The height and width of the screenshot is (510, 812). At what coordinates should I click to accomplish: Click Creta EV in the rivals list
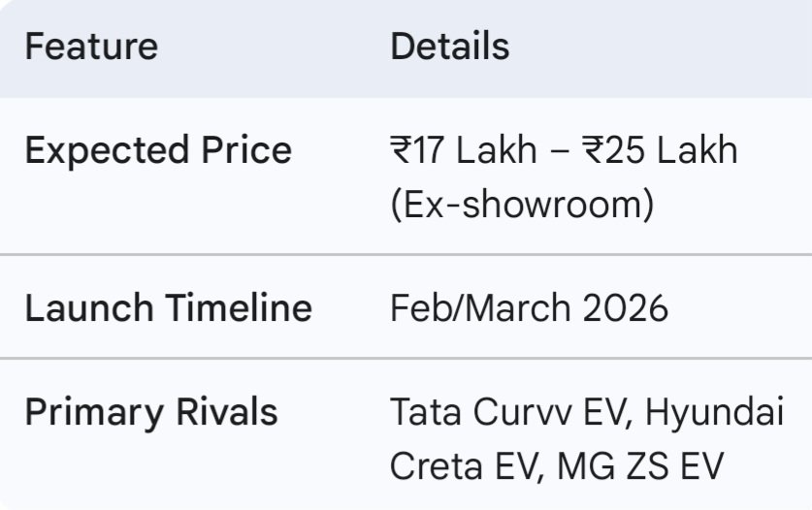[x=464, y=465]
